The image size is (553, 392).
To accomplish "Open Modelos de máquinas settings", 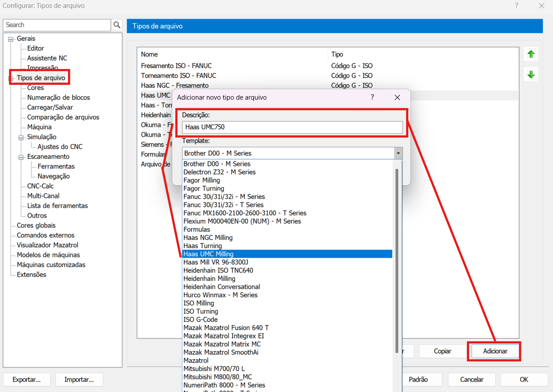I will tap(49, 255).
